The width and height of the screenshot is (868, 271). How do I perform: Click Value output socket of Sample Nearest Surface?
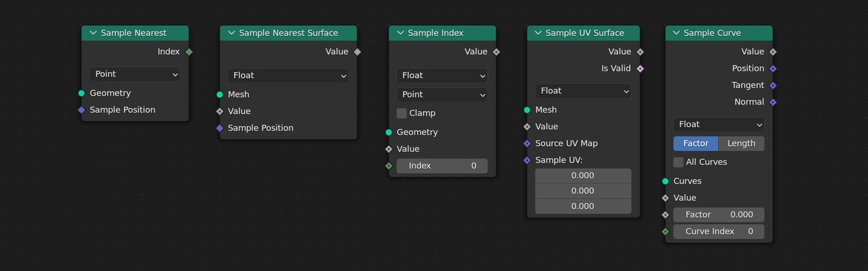(357, 52)
